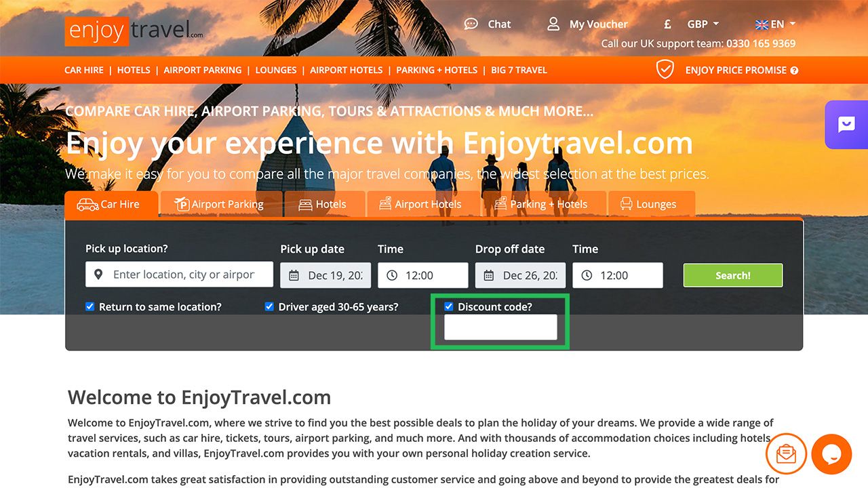The image size is (868, 488).
Task: Click the Price Promise question mark icon
Action: pyautogui.click(x=794, y=70)
